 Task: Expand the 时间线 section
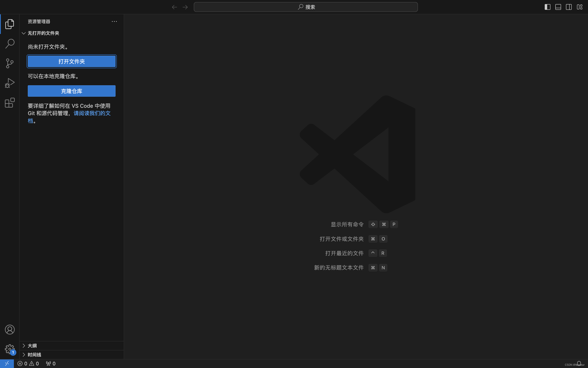coord(72,355)
